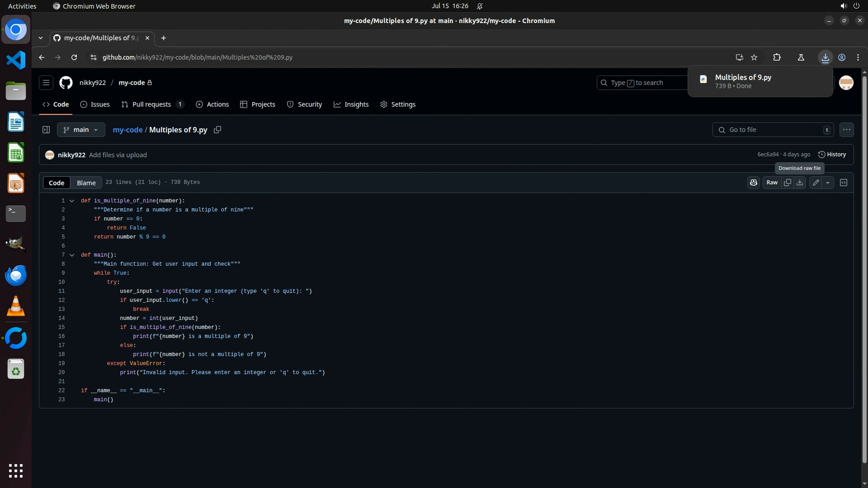The height and width of the screenshot is (488, 868).
Task: Collapse the is_multiple_of_nine function on line 1
Action: pos(72,201)
